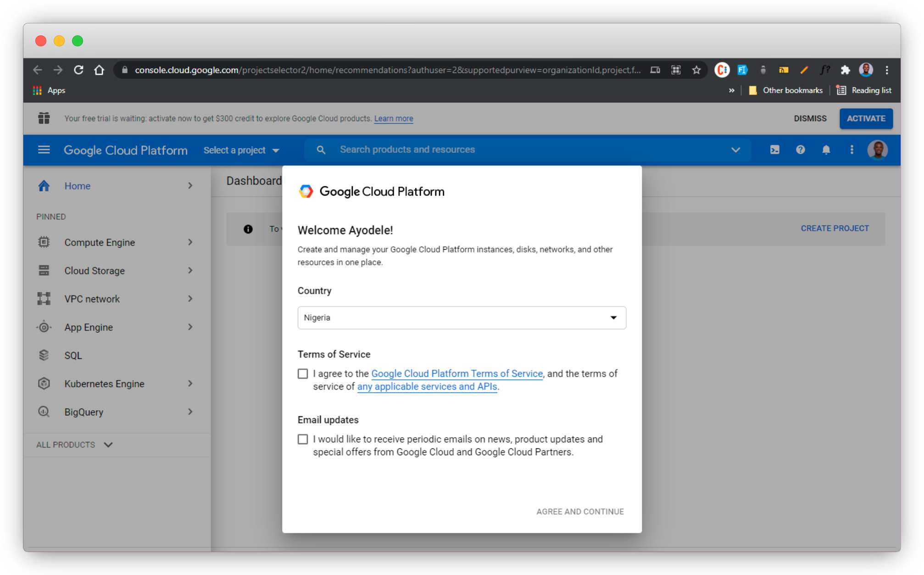Activate Cloud Shell terminal icon
The image size is (924, 575).
(775, 150)
